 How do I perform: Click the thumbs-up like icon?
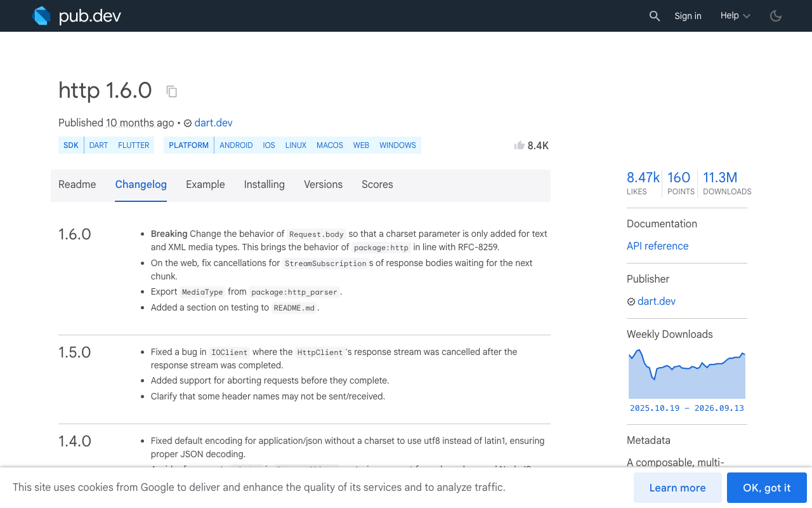click(520, 145)
